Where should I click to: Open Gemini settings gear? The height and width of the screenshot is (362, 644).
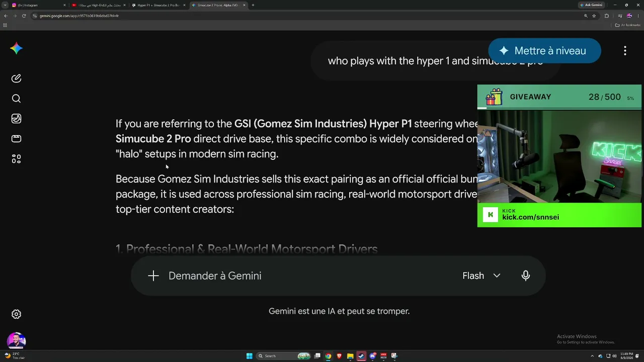click(x=16, y=314)
